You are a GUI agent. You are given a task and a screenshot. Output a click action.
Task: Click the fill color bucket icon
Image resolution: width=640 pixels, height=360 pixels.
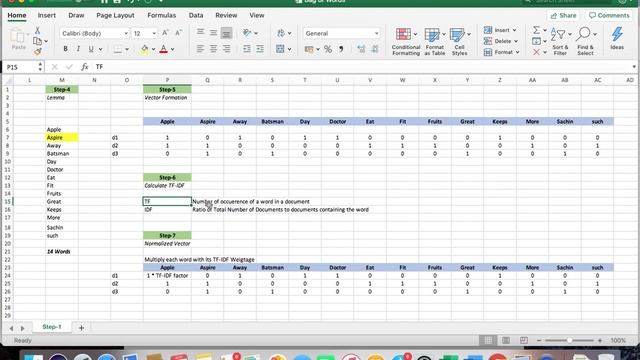[144, 49]
